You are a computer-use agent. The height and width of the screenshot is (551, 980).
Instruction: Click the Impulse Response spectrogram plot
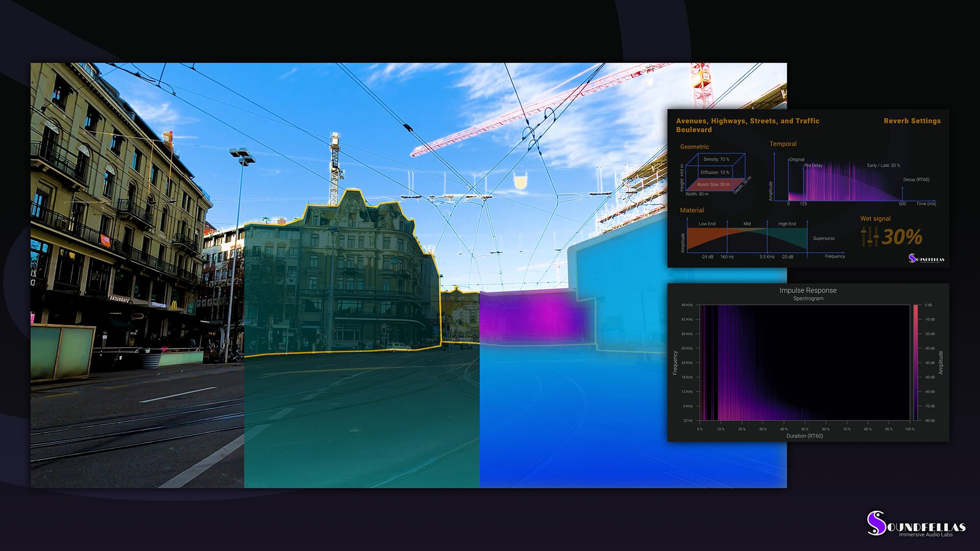pos(804,362)
